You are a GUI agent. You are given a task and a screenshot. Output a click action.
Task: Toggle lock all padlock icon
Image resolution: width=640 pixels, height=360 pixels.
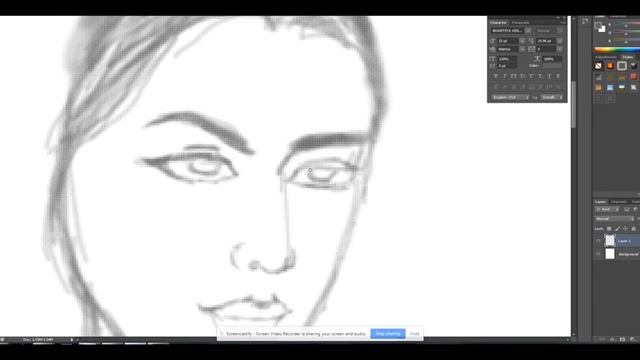[x=633, y=229]
